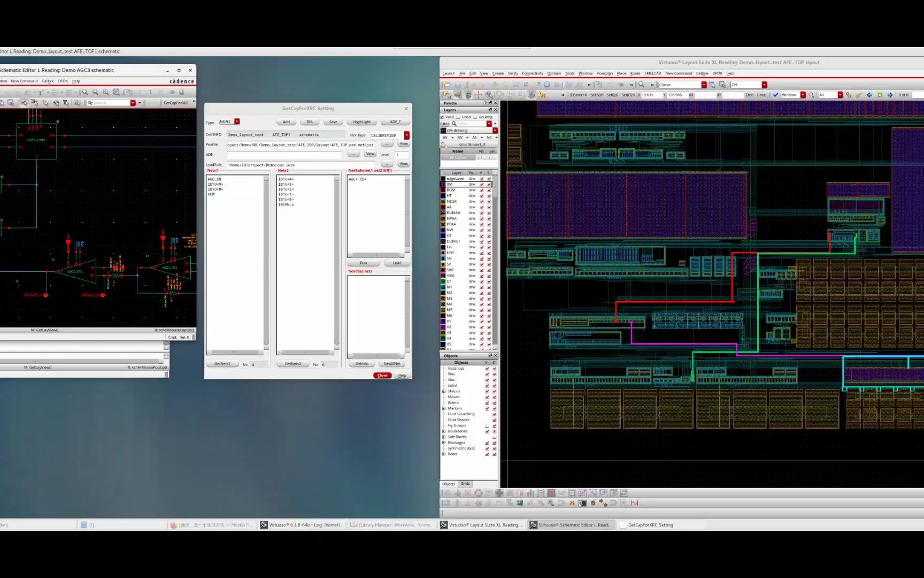The width and height of the screenshot is (924, 578).
Task: Click the RGM layer color swatch
Action: click(x=443, y=190)
